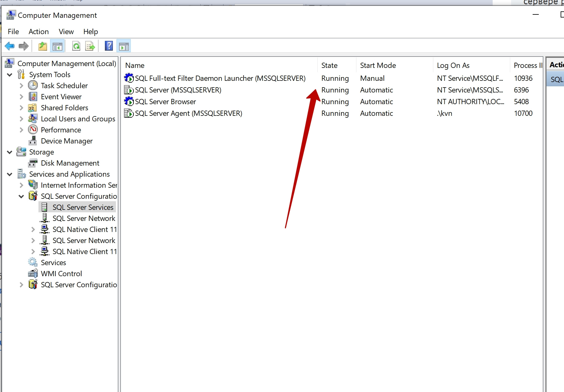Collapse Services and Applications node

point(10,174)
